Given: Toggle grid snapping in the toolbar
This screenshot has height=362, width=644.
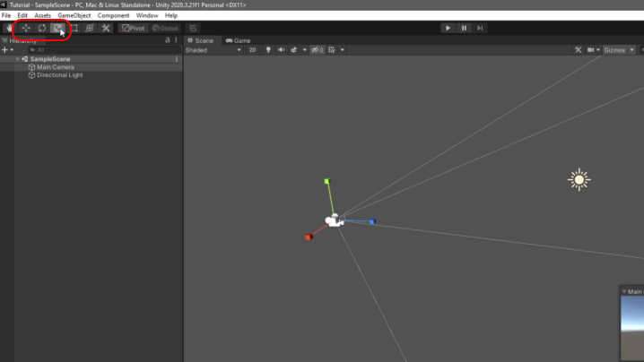Looking at the screenshot, I should tap(193, 28).
